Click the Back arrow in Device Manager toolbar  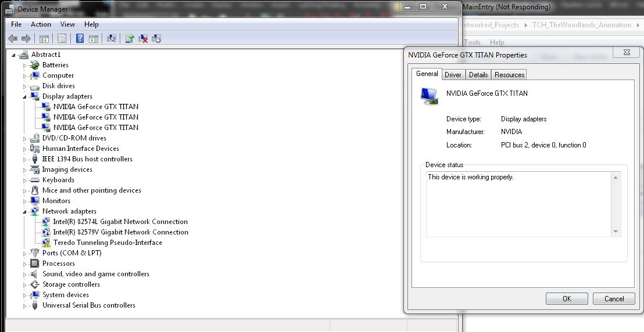[13, 38]
